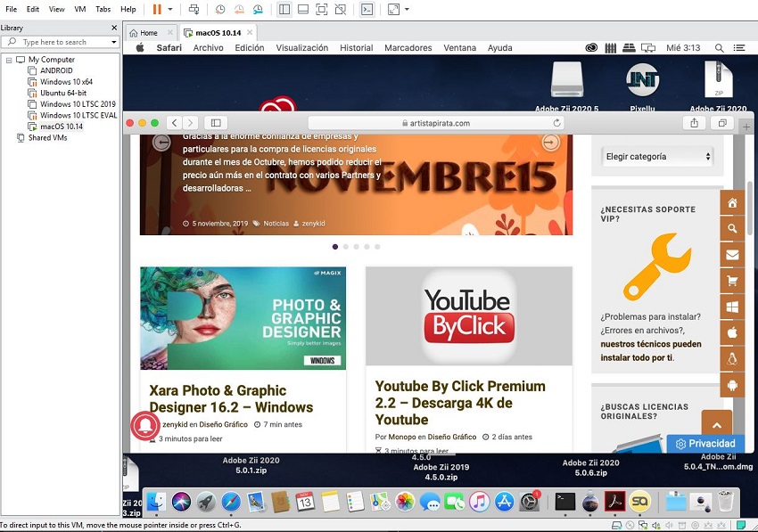Viewport: 758px width, 532px height.
Task: Open VMware Tabs menu
Action: coord(103,9)
